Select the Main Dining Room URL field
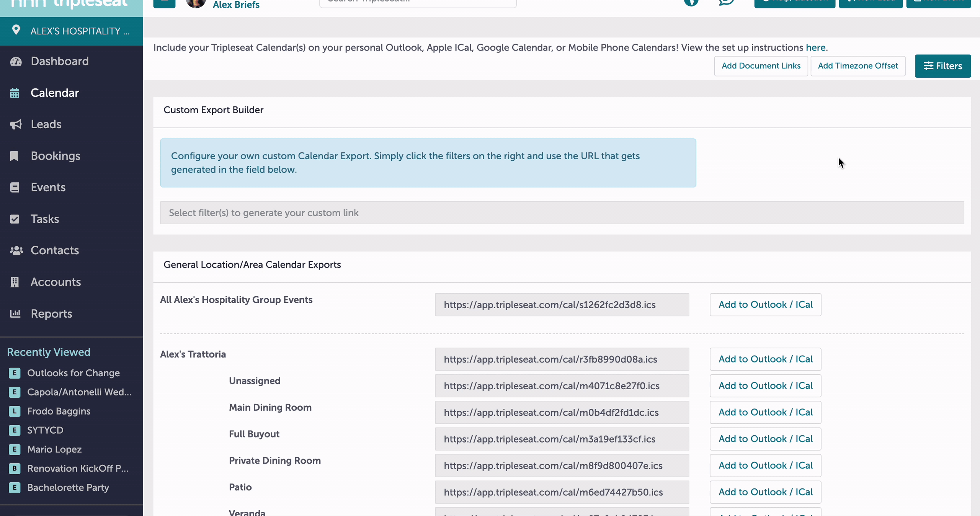This screenshot has width=980, height=516. 562,412
